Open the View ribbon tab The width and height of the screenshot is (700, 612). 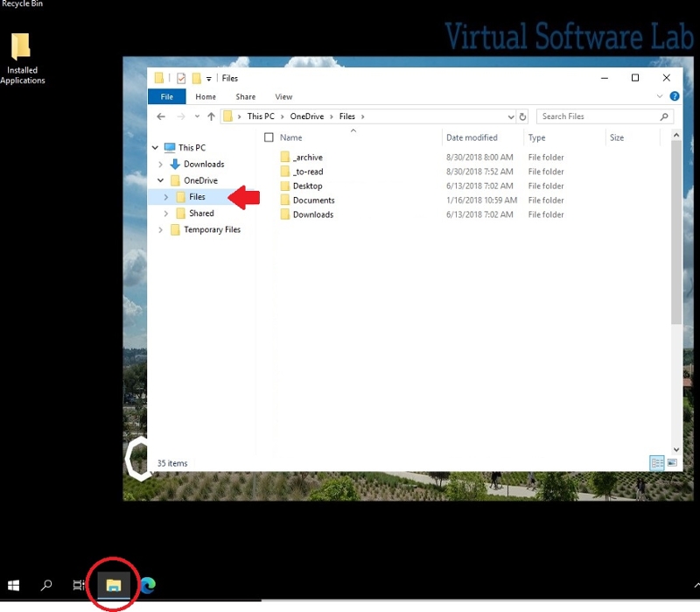click(283, 97)
